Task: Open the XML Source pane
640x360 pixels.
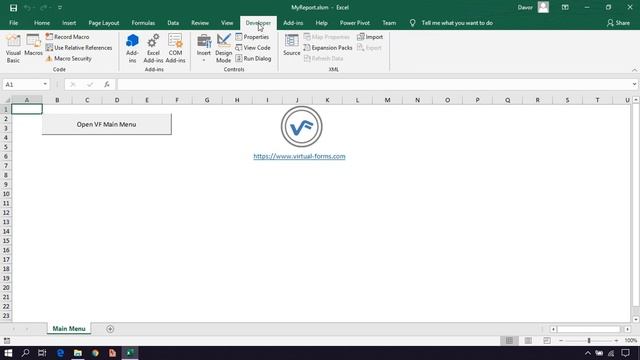Action: click(x=291, y=45)
